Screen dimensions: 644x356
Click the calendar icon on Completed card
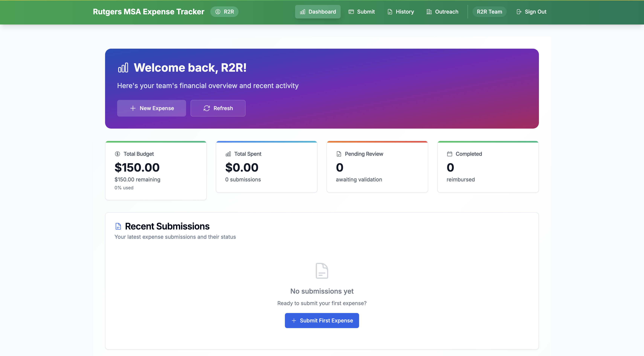tap(449, 154)
